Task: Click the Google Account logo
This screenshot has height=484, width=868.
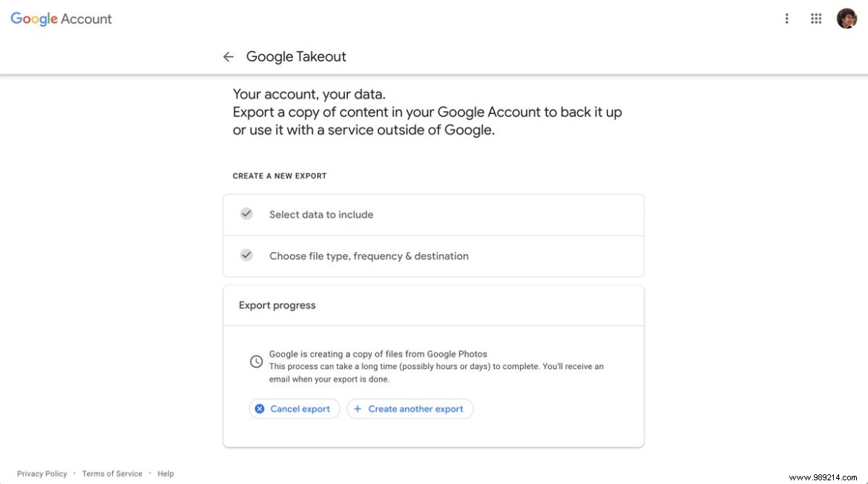Action: (x=60, y=19)
